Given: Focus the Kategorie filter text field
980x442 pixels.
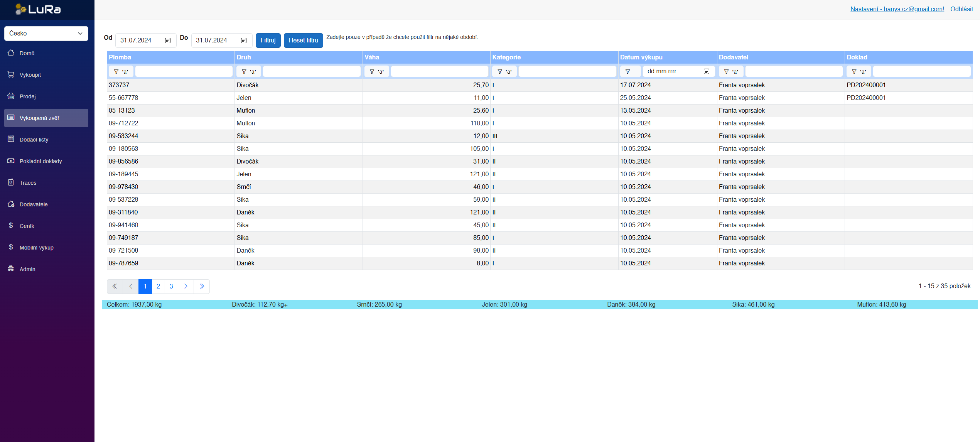Looking at the screenshot, I should (x=567, y=71).
